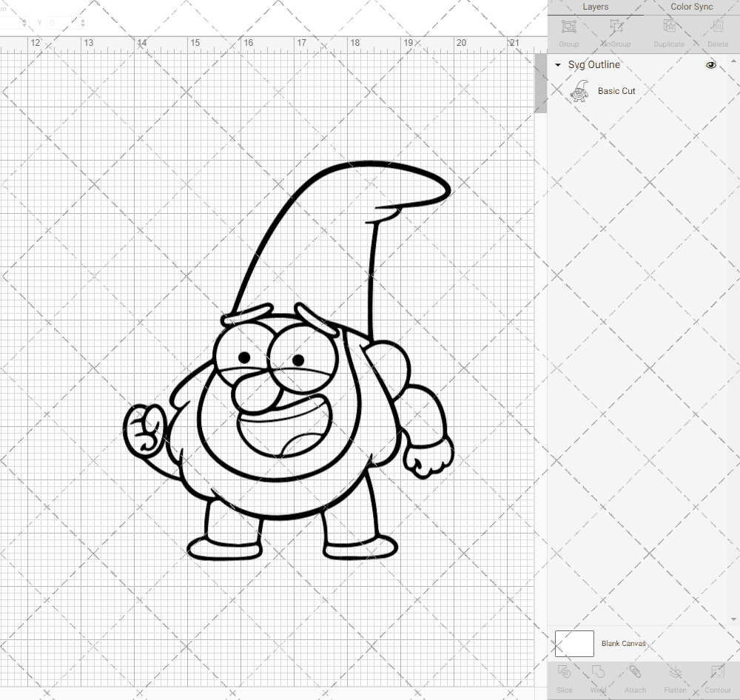Viewport: 740px width, 700px height.
Task: Select the Basic Cut layer thumbnail
Action: pyautogui.click(x=579, y=90)
